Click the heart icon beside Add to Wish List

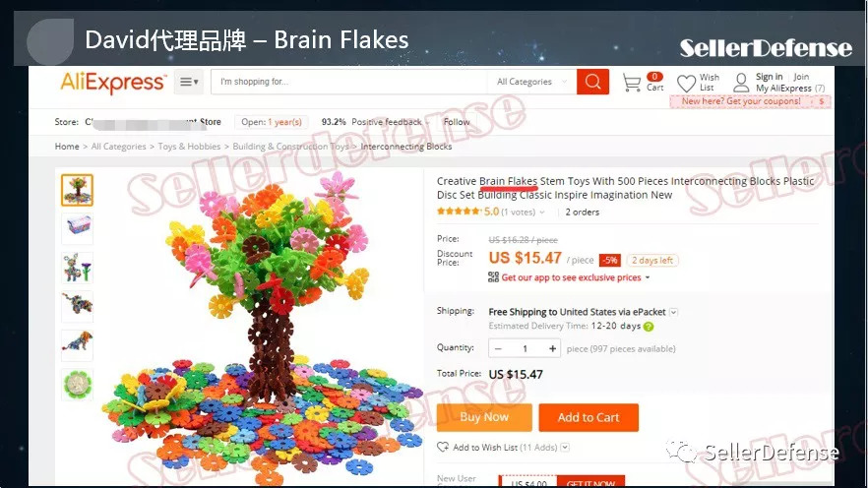443,447
